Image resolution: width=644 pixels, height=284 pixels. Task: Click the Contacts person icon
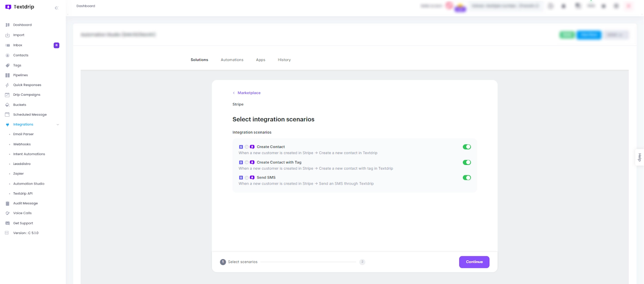[7, 55]
